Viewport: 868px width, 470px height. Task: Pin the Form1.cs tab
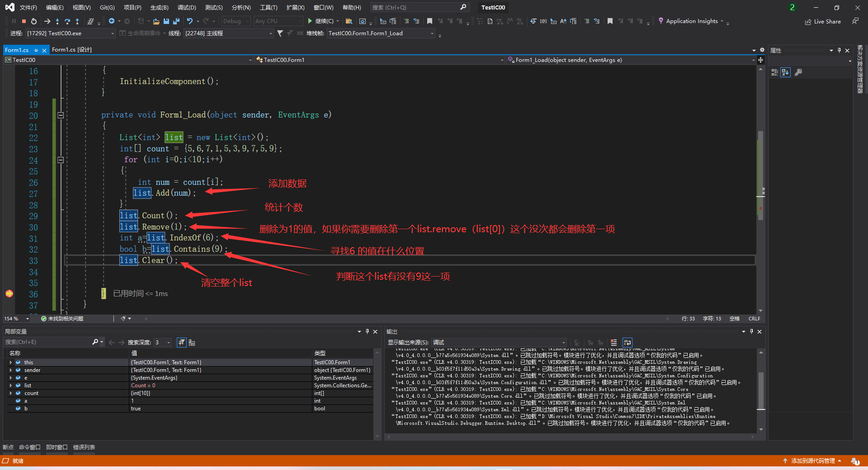(x=36, y=50)
